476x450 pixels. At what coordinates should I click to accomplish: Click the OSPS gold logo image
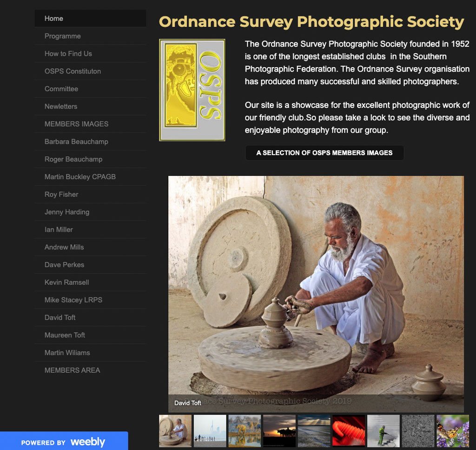pos(192,90)
